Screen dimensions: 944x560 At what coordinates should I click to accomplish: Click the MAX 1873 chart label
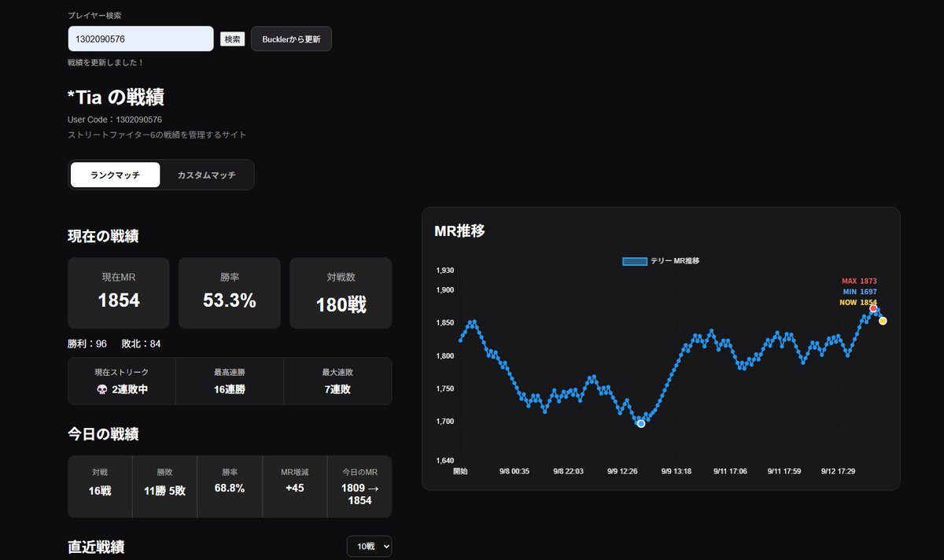tap(859, 281)
